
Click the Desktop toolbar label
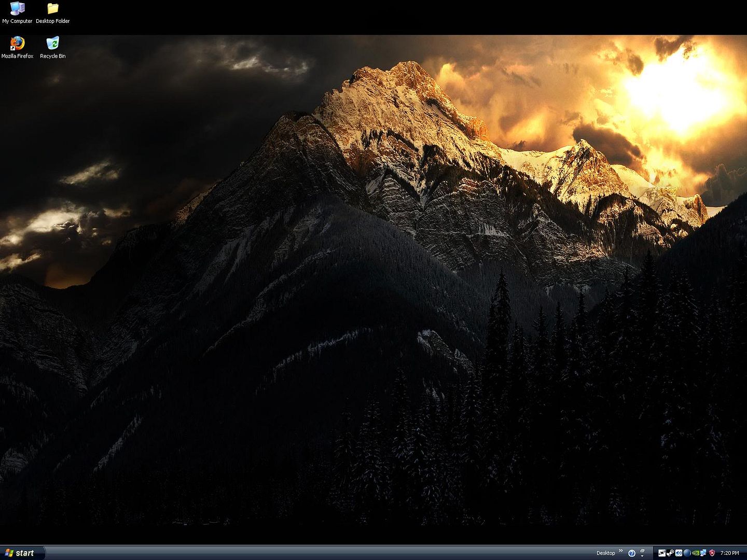[605, 553]
